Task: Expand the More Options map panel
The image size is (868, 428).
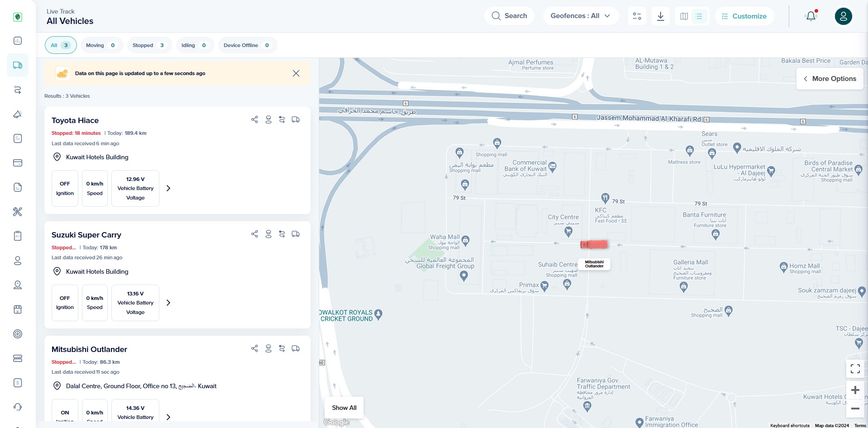Action: [830, 79]
